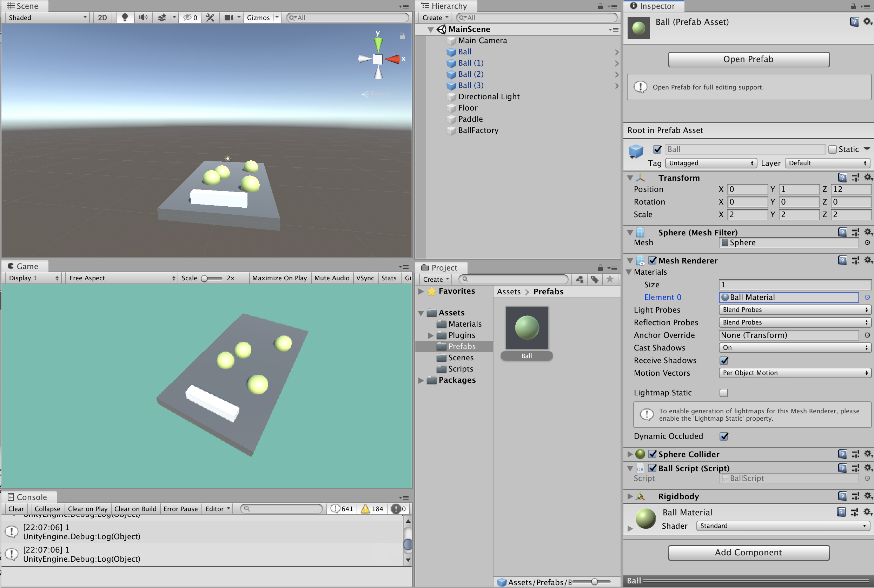874x588 pixels.
Task: Enable the Lightmap Static checkbox
Action: 724,393
